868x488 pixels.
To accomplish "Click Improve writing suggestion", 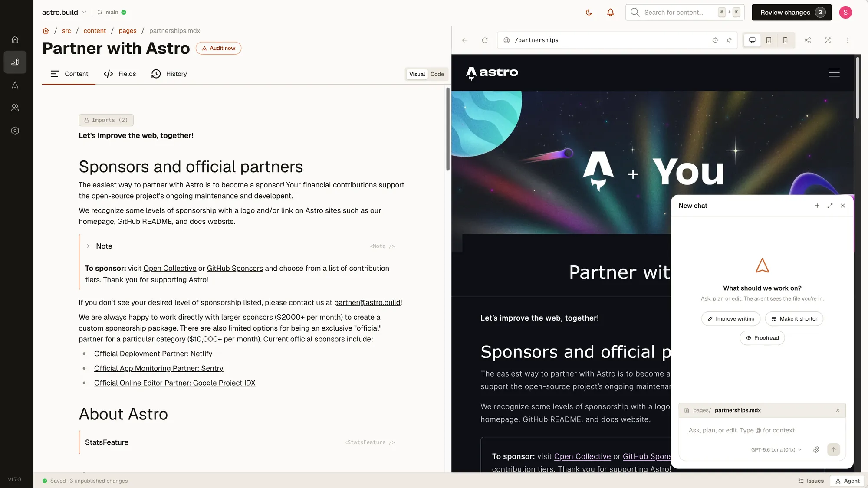I will (x=730, y=319).
